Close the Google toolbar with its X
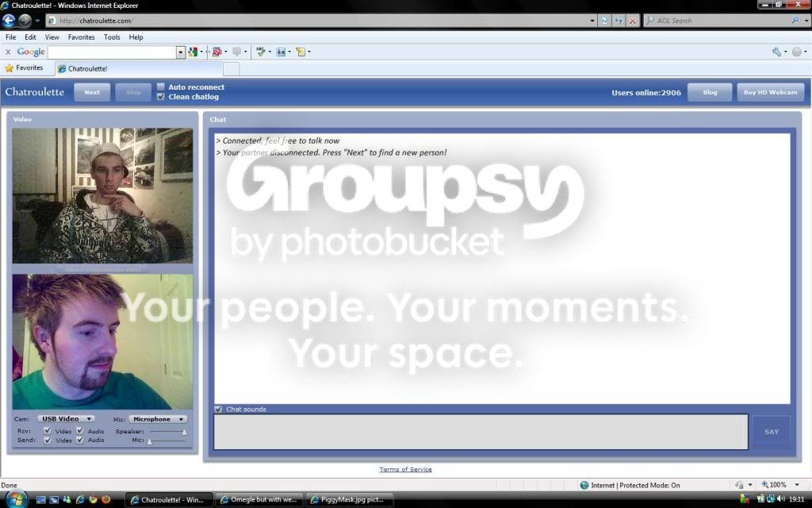Image resolution: width=812 pixels, height=508 pixels. [8, 52]
